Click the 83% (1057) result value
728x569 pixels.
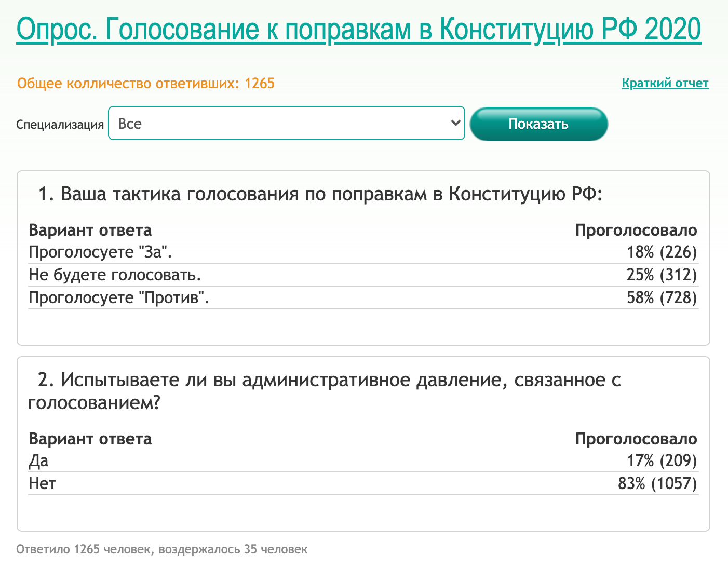pyautogui.click(x=657, y=484)
